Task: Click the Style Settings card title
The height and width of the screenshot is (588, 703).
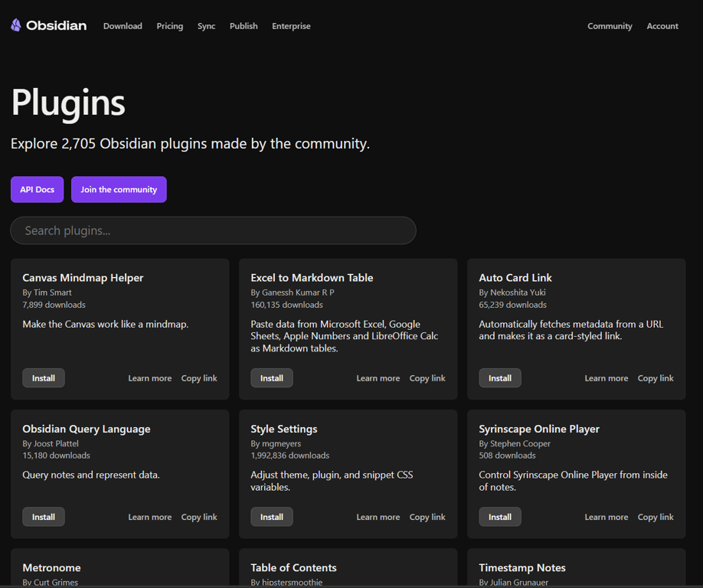Action: click(284, 429)
